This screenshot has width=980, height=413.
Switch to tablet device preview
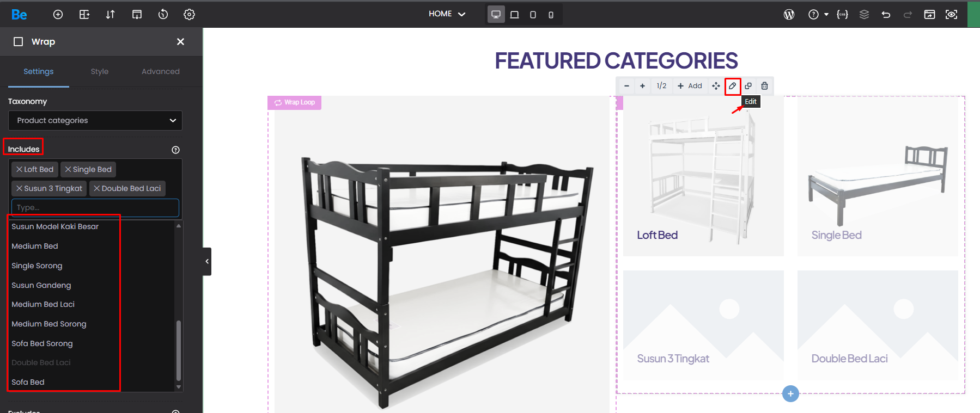pyautogui.click(x=533, y=15)
